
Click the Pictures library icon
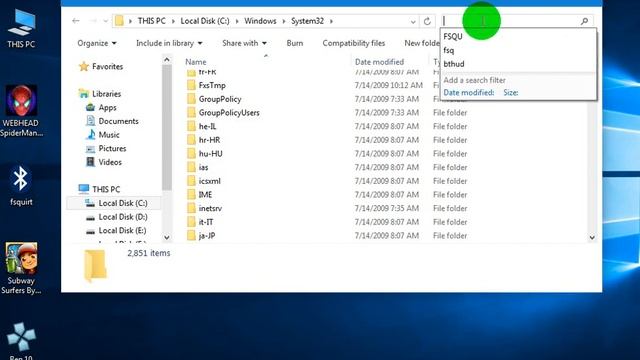point(91,149)
